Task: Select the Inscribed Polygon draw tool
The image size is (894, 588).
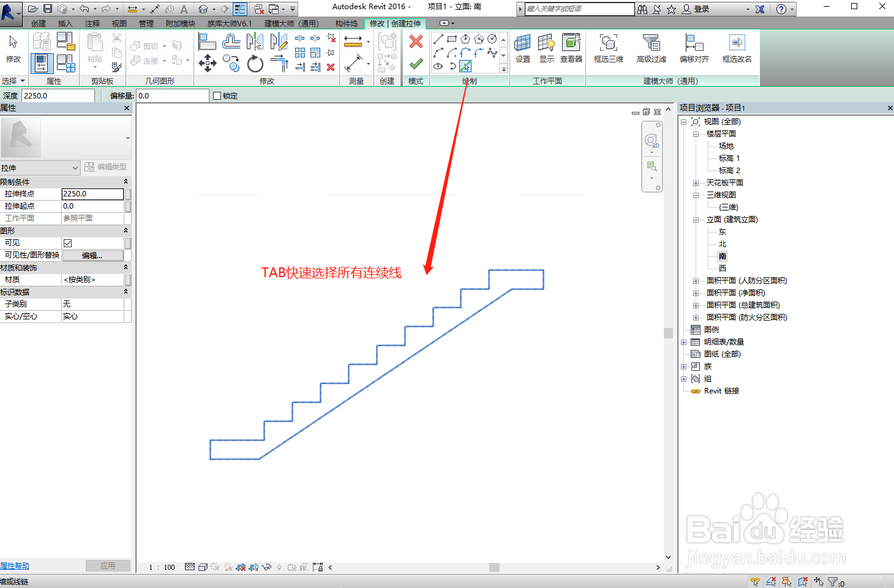Action: point(465,39)
